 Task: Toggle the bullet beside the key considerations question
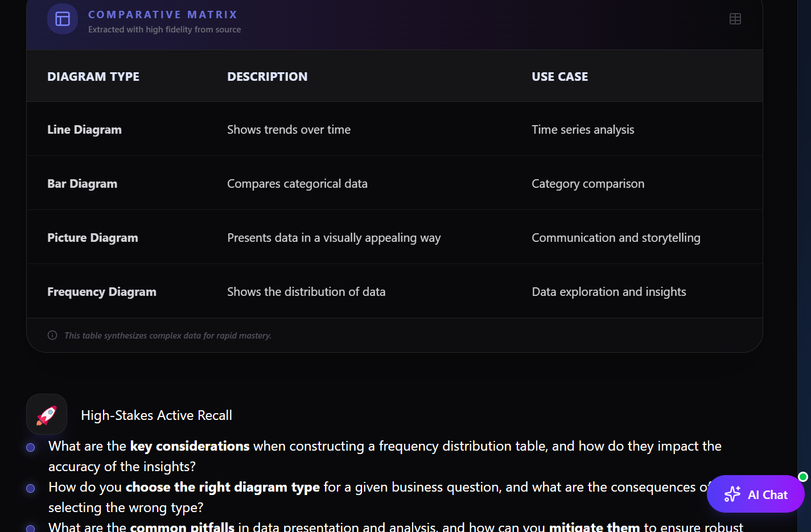pos(30,447)
